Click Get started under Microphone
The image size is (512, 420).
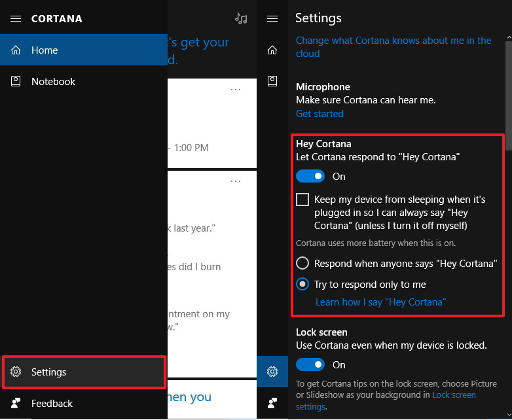pos(320,114)
